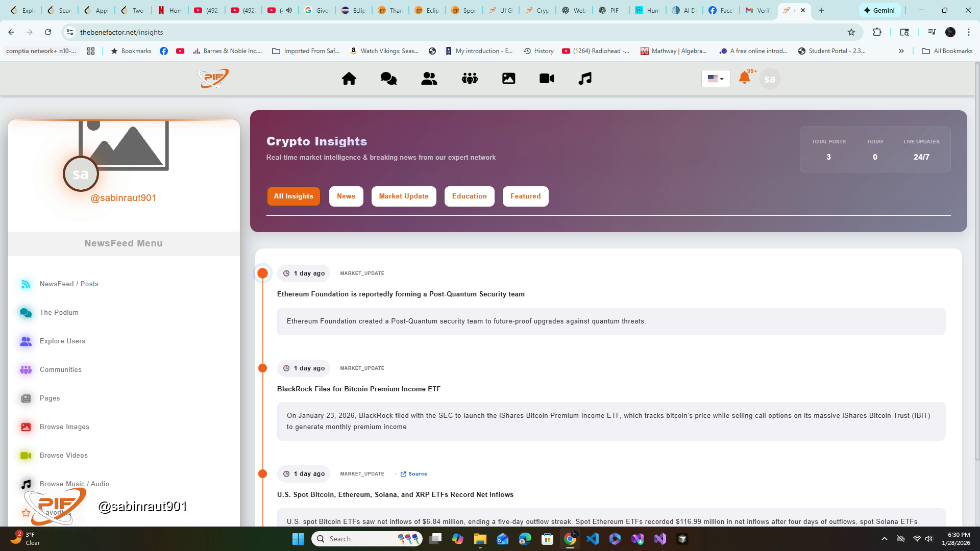Click the Pages newspaper icon in sidebar
Viewport: 980px width, 551px height.
coord(26,398)
